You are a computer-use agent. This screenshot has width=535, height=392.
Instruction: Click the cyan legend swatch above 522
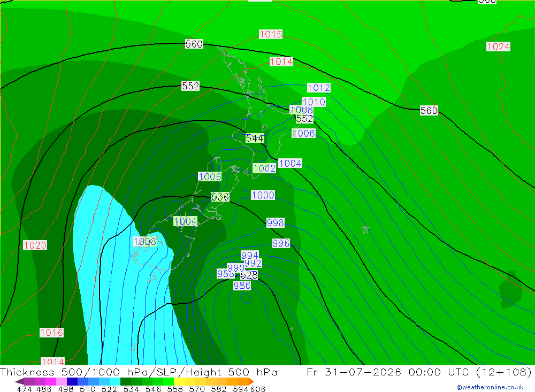[115, 382]
